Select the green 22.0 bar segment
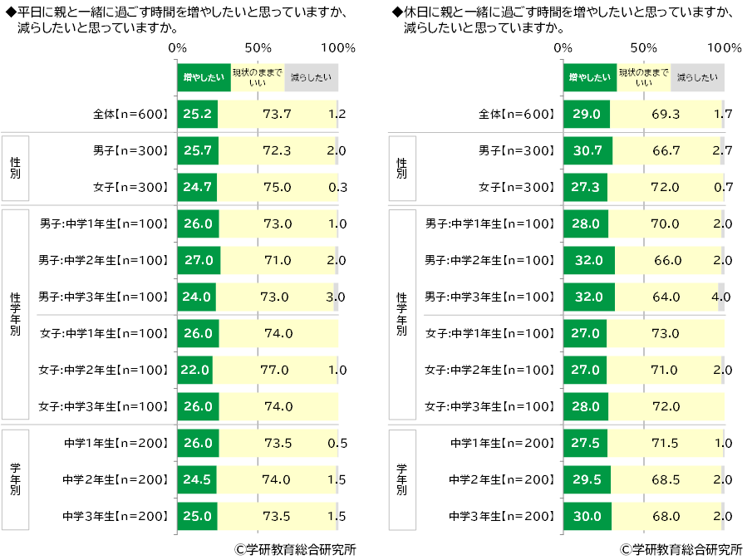Viewport: 752px width, 560px height. point(194,370)
